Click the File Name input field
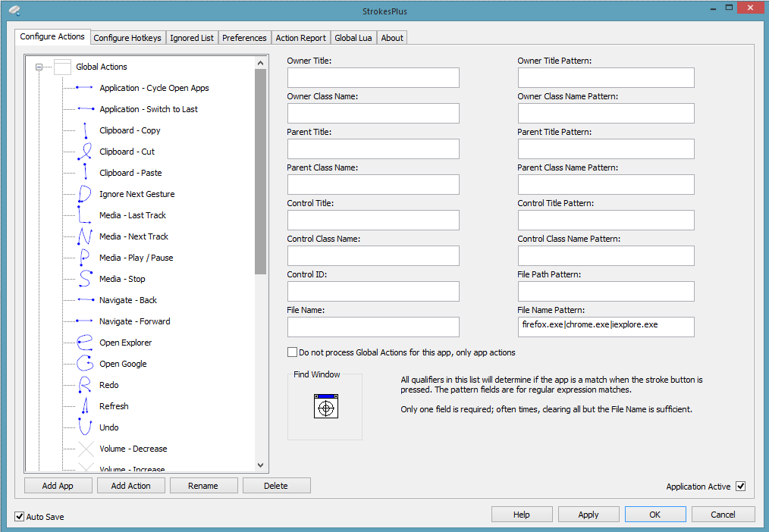Image resolution: width=769 pixels, height=532 pixels. point(373,327)
